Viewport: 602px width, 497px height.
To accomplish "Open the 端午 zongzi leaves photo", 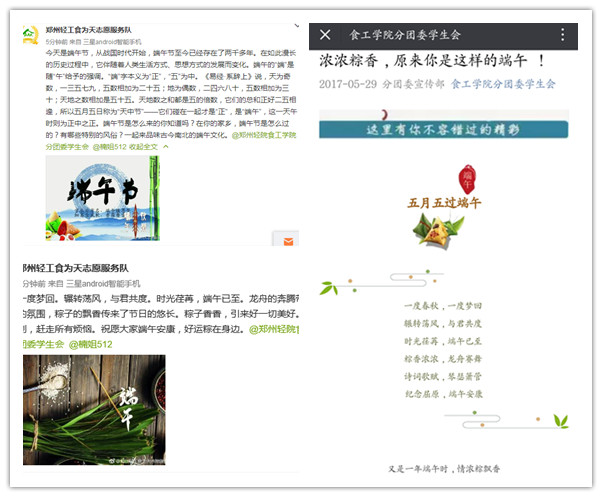I will pyautogui.click(x=94, y=409).
